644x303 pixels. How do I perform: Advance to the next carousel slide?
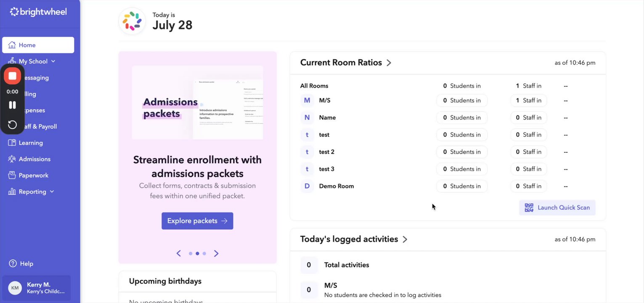click(x=216, y=253)
